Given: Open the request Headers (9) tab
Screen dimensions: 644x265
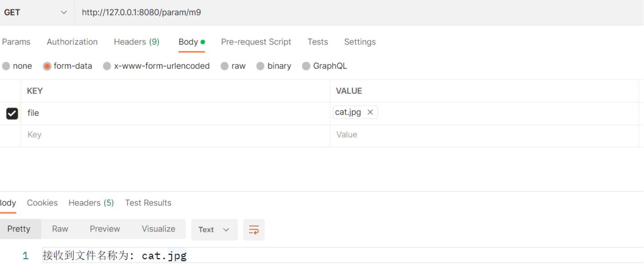Looking at the screenshot, I should [x=137, y=42].
